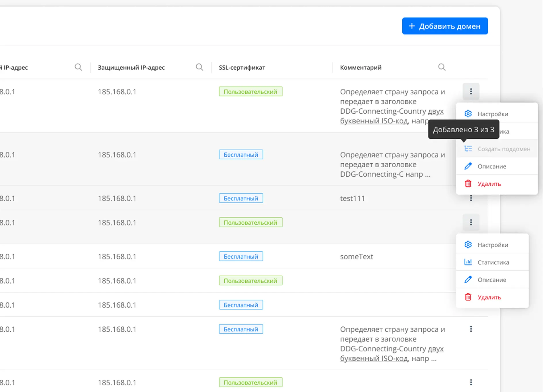Open three-dot menu of first row
The width and height of the screenshot is (543, 392).
(471, 91)
